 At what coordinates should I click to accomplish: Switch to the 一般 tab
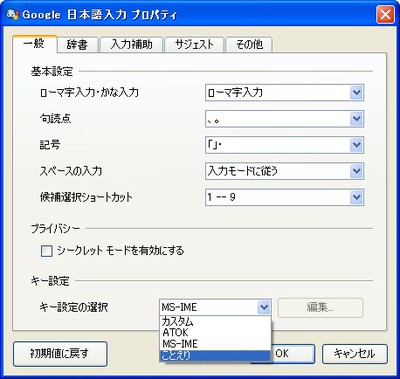point(35,44)
